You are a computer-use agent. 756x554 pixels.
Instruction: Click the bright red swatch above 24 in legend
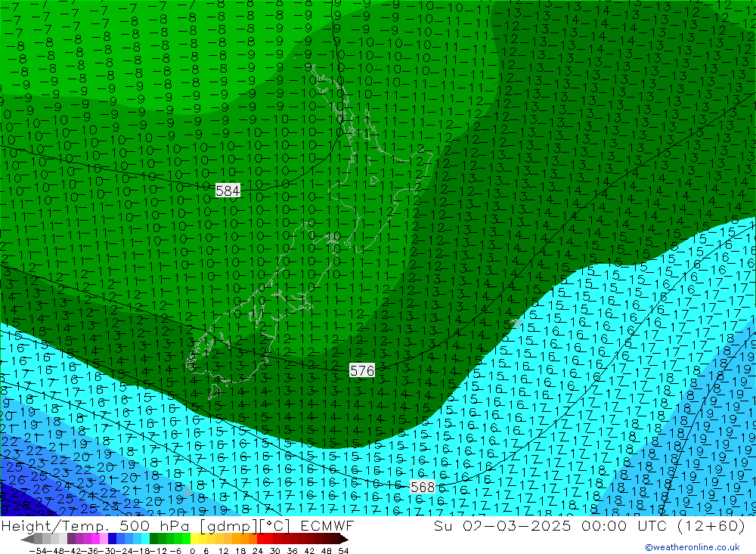[x=261, y=539]
